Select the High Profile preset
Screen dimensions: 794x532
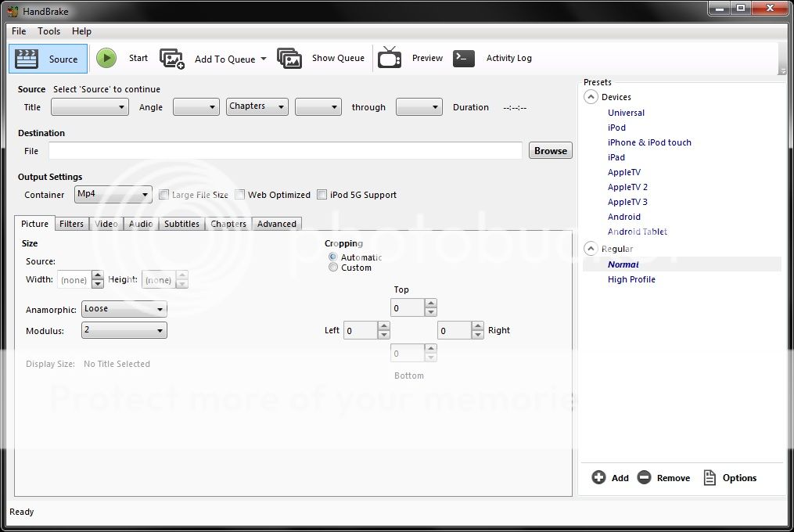click(x=631, y=279)
